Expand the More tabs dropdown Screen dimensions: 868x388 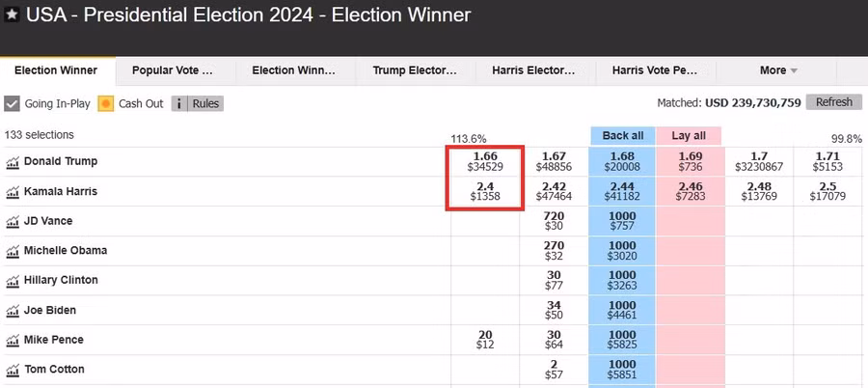point(778,70)
